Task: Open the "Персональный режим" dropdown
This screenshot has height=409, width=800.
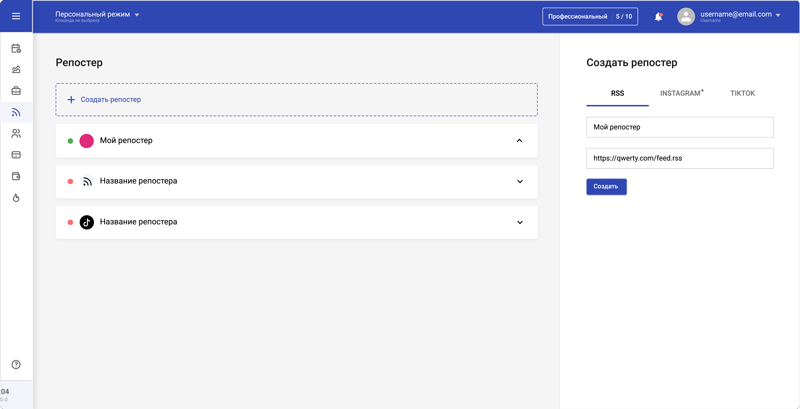Action: (x=98, y=15)
